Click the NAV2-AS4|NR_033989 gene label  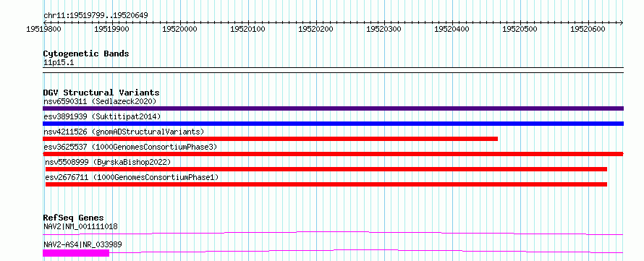pos(82,245)
